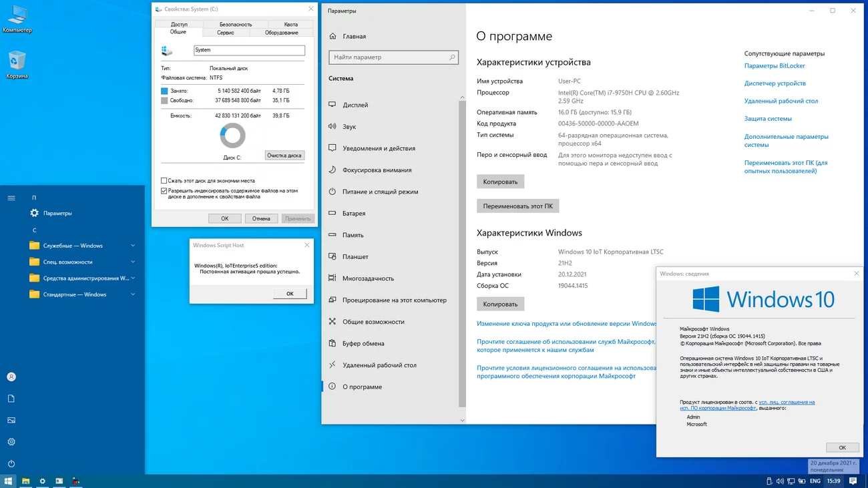Open the Защита системы link

coord(768,119)
